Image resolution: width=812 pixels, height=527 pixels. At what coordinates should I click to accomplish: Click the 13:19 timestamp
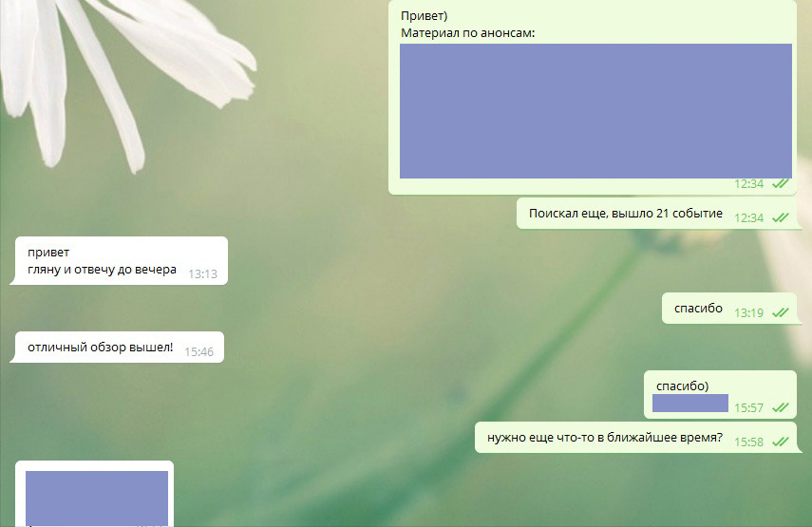748,312
